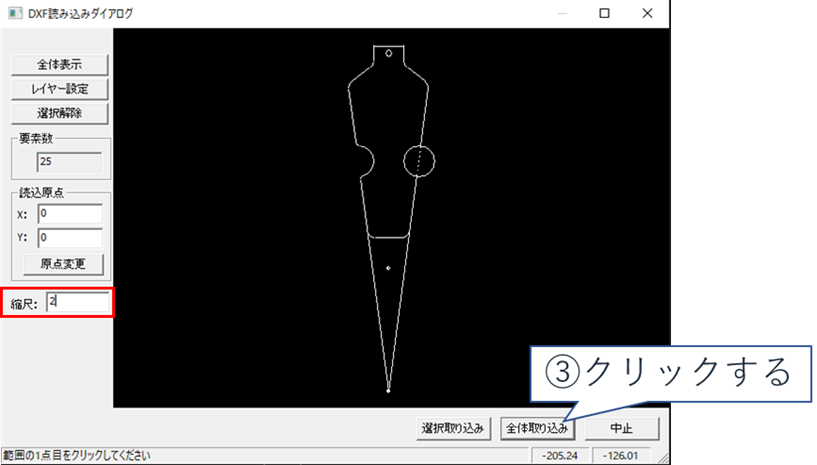
Task: Click the 原点変更 button
Action: [63, 264]
